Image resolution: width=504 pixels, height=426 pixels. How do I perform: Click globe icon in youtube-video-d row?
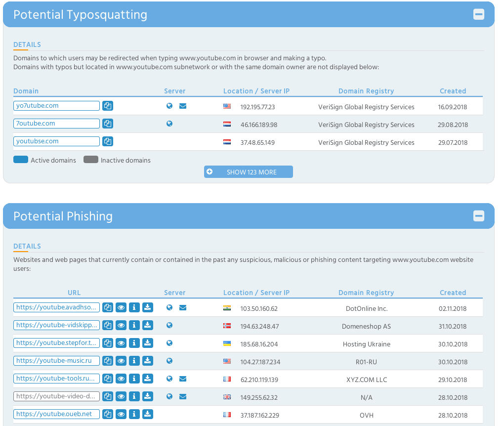(x=169, y=396)
